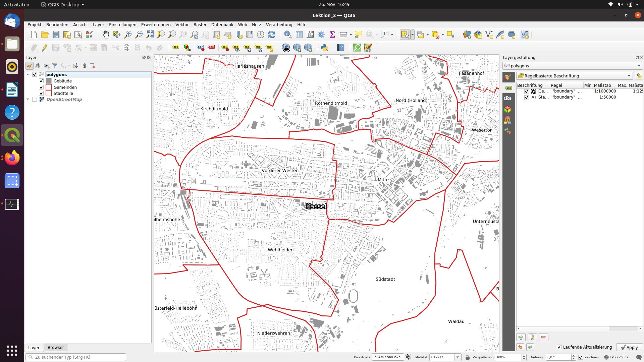Click the Min. Maßstab column header
644x362 pixels.
pos(600,85)
